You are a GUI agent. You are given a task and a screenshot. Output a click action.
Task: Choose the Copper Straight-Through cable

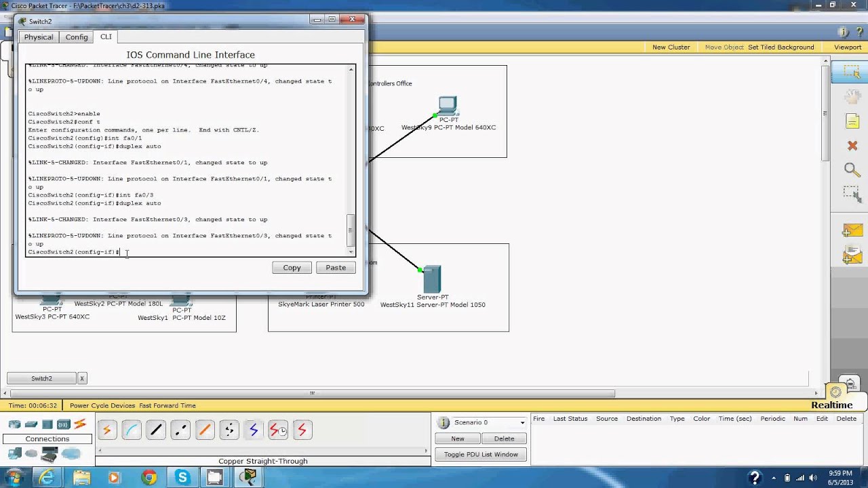156,430
